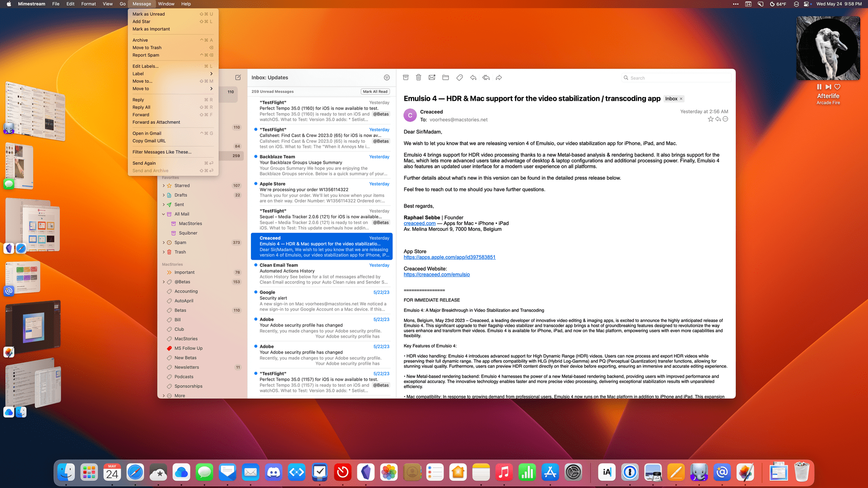Open the Google Security alert email
The height and width of the screenshot is (488, 868).
point(322,301)
